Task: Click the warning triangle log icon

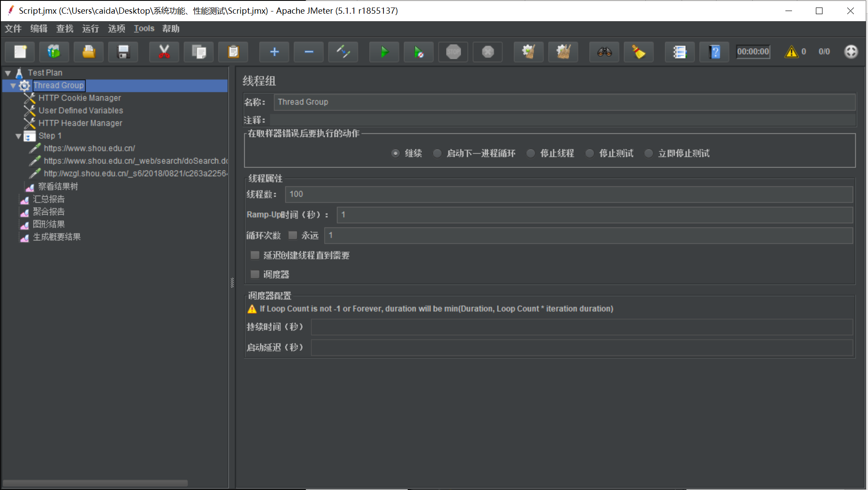Action: 791,52
